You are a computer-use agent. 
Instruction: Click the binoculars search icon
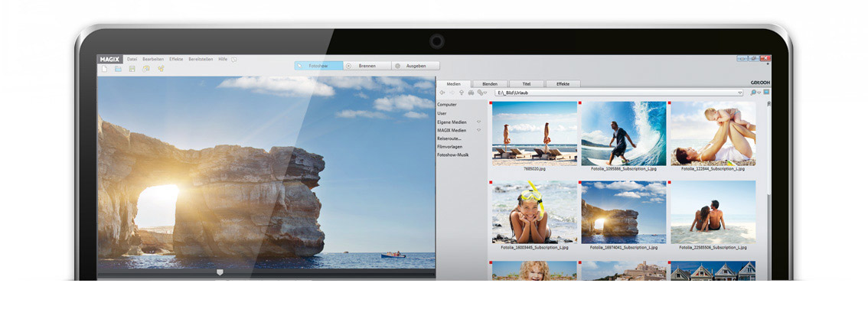coord(471,93)
